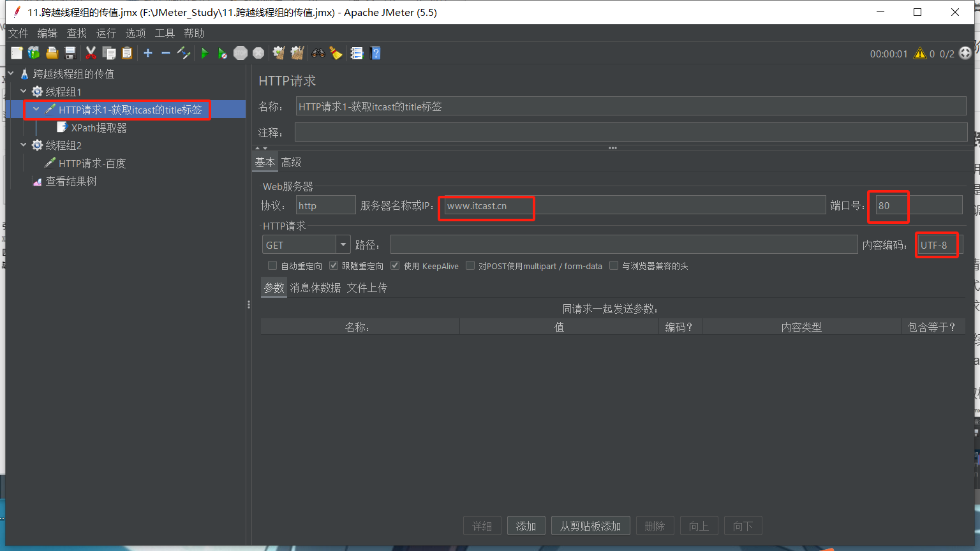Switch to the 文件上传 tab
This screenshot has height=551, width=980.
point(367,288)
